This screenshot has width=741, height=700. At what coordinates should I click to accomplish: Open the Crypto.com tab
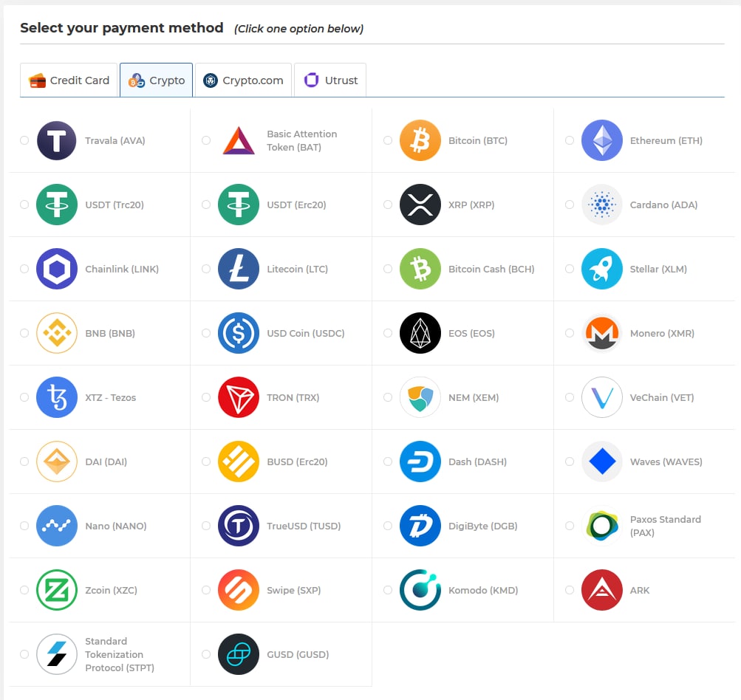[x=243, y=80]
